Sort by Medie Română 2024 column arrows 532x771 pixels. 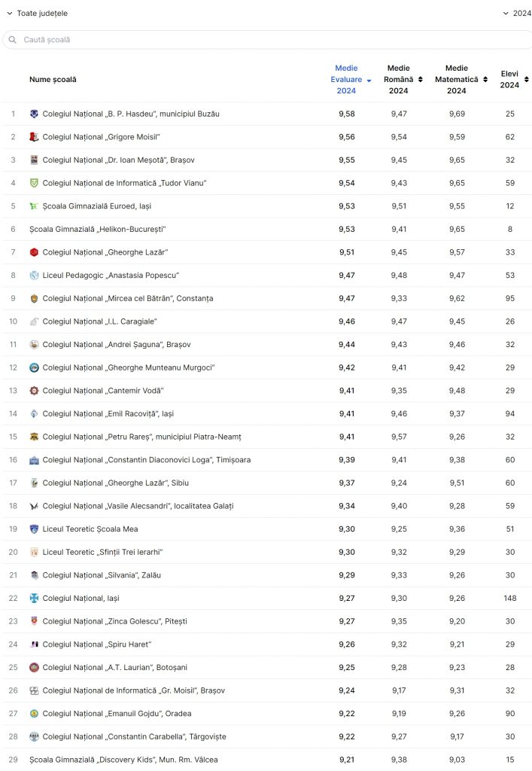click(x=421, y=80)
